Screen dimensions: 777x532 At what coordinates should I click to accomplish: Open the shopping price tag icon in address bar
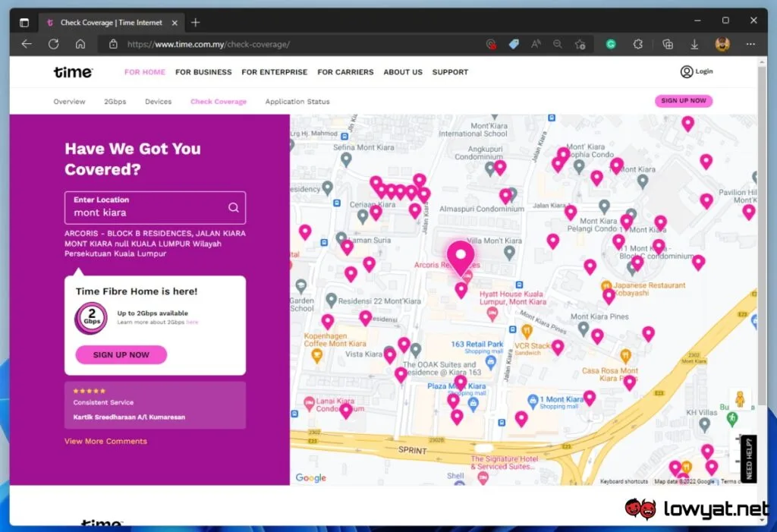514,44
